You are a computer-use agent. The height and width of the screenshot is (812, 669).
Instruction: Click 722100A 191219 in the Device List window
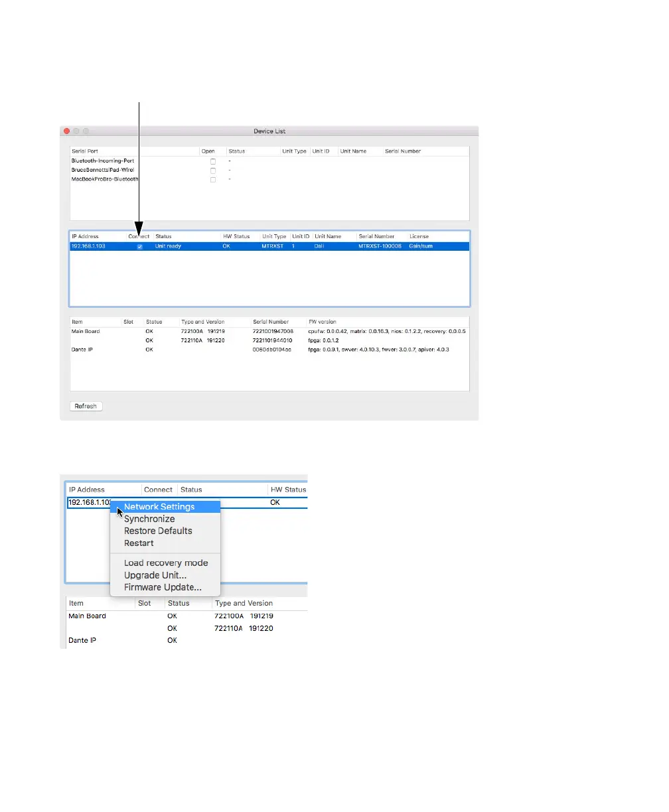(x=203, y=331)
